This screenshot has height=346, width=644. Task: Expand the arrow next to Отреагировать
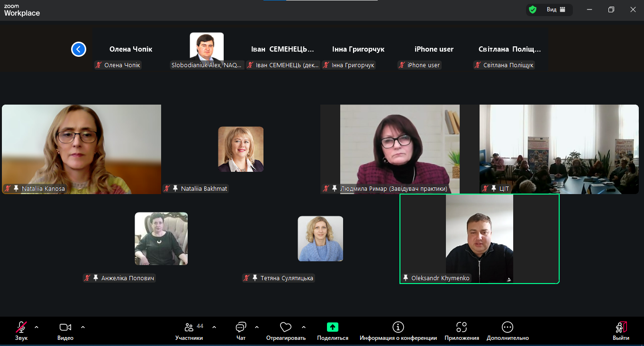click(304, 327)
